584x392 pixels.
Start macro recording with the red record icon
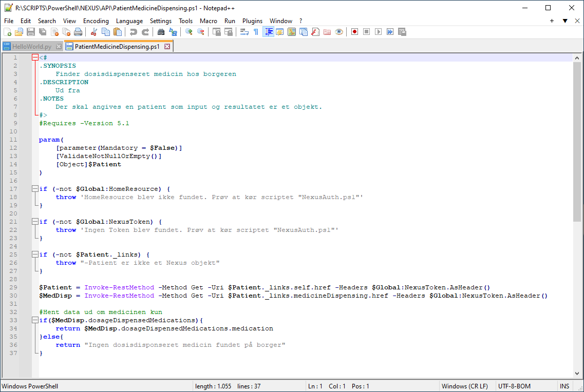pyautogui.click(x=354, y=32)
